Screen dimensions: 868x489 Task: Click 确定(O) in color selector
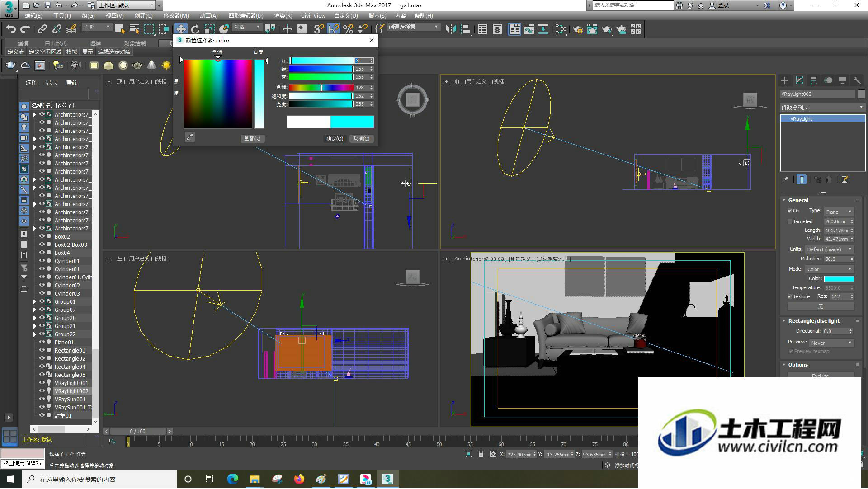[x=335, y=139]
